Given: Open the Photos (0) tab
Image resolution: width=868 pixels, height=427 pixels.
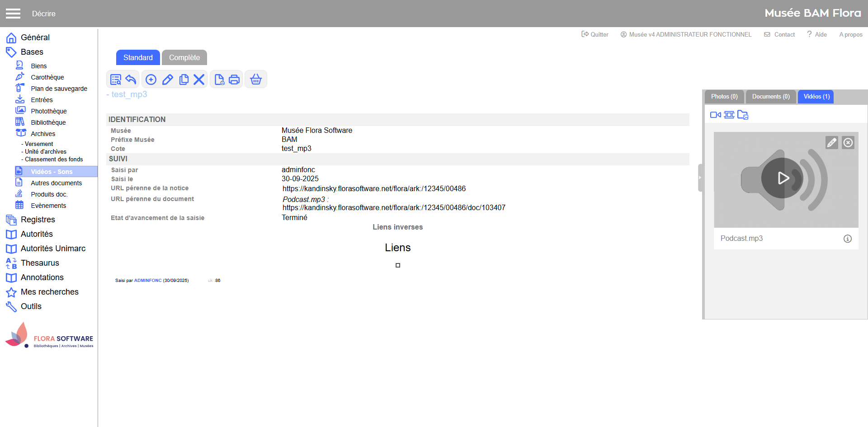Looking at the screenshot, I should [x=724, y=97].
